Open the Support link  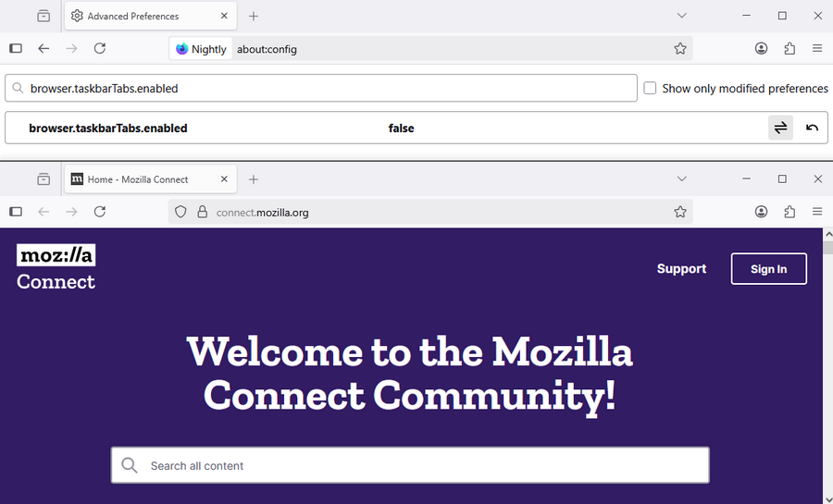[681, 269]
